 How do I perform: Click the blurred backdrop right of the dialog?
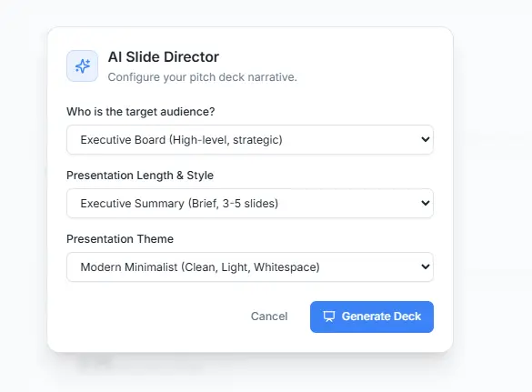(492, 190)
